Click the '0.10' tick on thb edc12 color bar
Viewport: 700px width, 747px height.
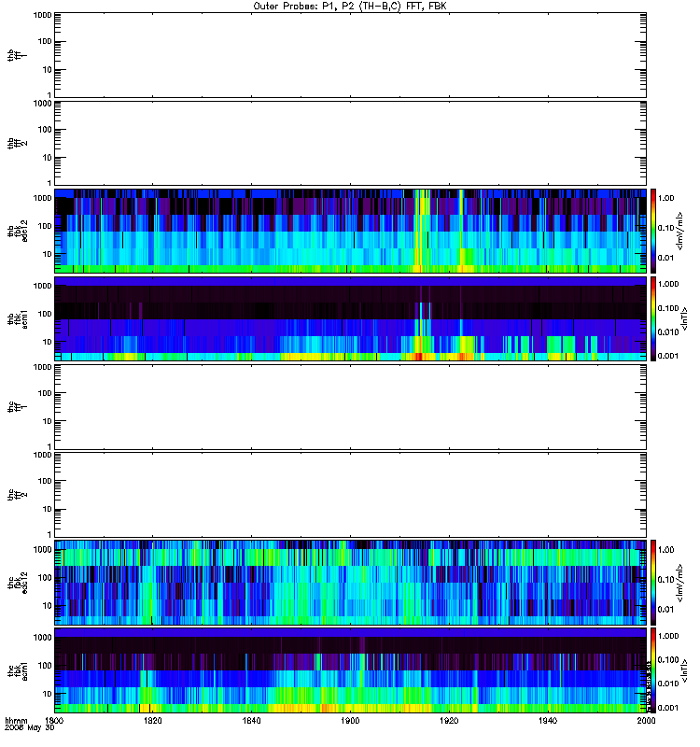pyautogui.click(x=665, y=228)
